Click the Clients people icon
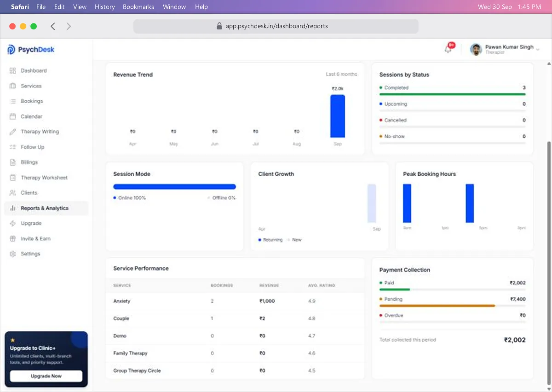The image size is (552, 392). coord(13,193)
